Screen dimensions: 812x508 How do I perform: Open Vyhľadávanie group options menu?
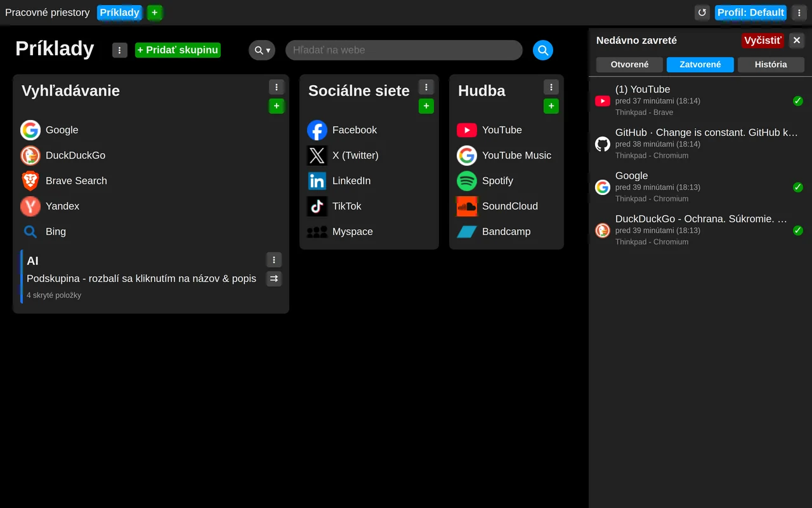pyautogui.click(x=276, y=87)
